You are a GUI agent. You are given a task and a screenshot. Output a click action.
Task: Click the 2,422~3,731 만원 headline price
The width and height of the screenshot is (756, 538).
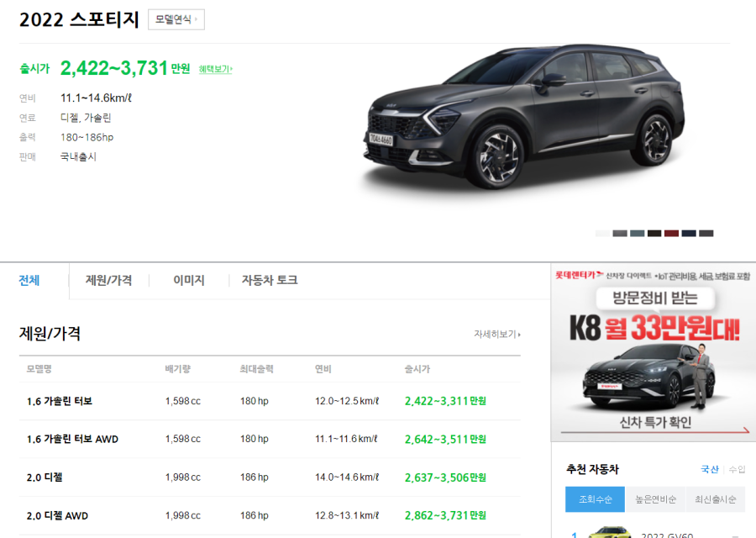(x=125, y=68)
